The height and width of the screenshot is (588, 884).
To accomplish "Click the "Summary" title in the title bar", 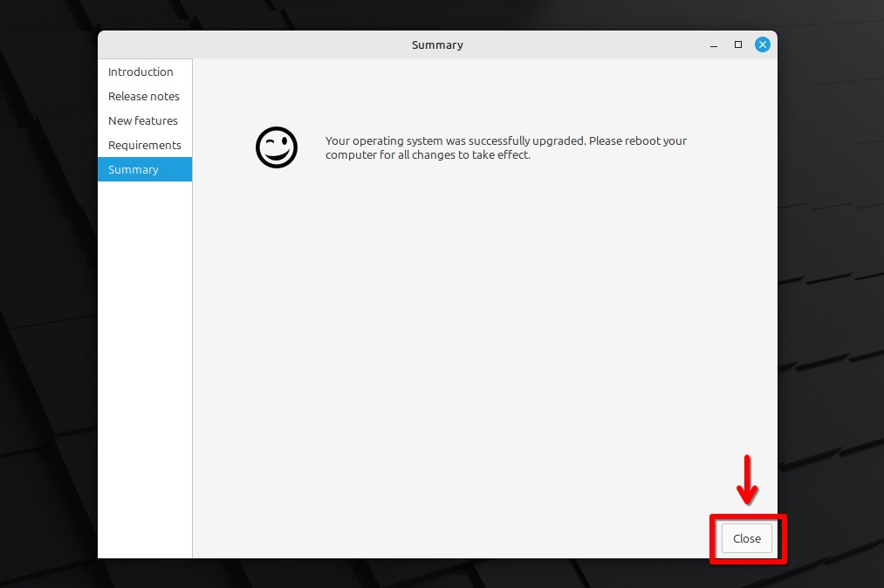I will pyautogui.click(x=437, y=45).
